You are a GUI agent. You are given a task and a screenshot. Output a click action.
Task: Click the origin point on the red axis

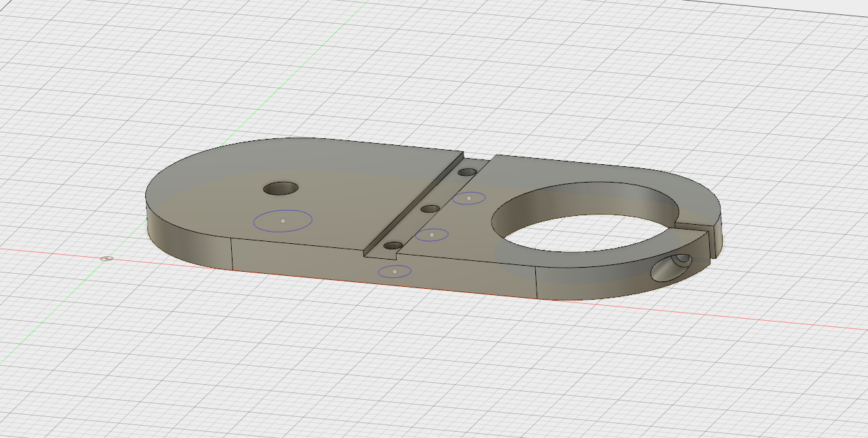click(106, 259)
